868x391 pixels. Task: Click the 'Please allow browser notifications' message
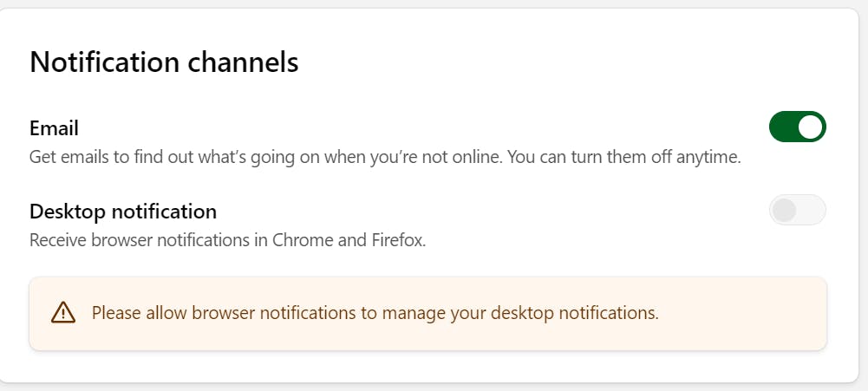(375, 313)
